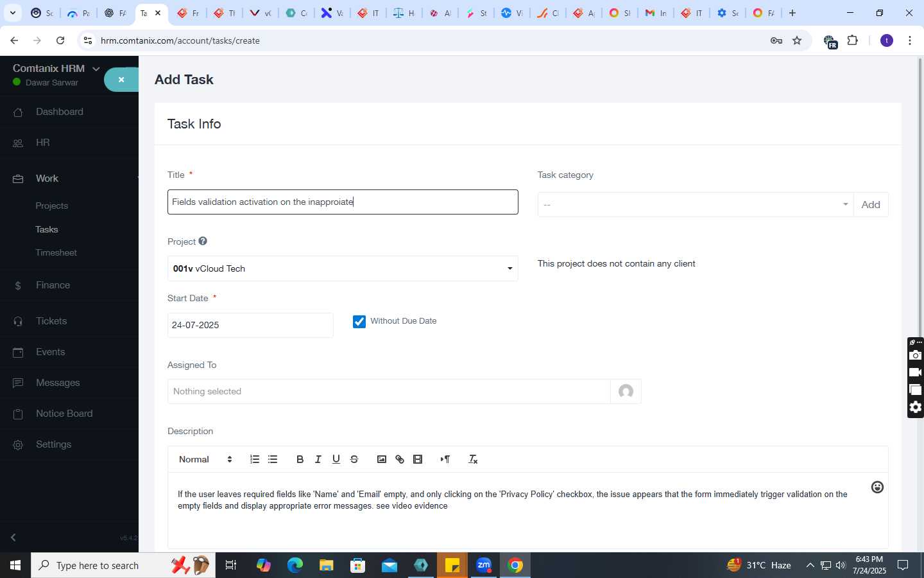Image resolution: width=924 pixels, height=578 pixels.
Task: Open Chrome tab search dropdown
Action: (13, 13)
